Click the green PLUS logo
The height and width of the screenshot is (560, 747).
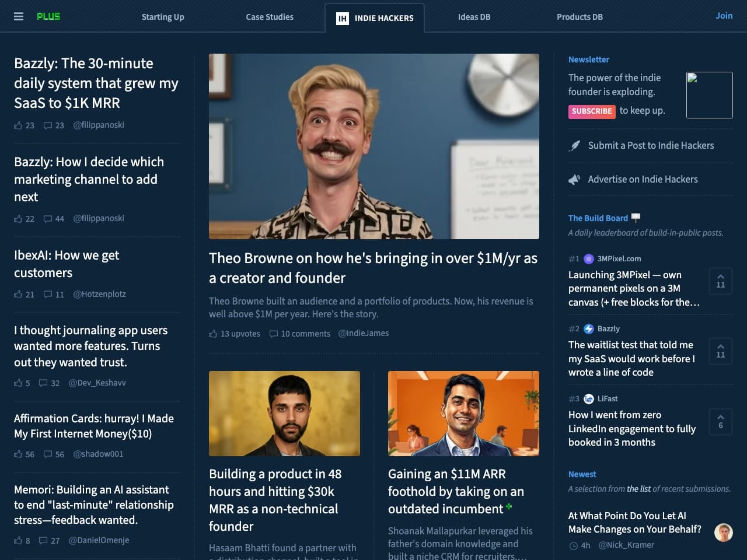(48, 16)
